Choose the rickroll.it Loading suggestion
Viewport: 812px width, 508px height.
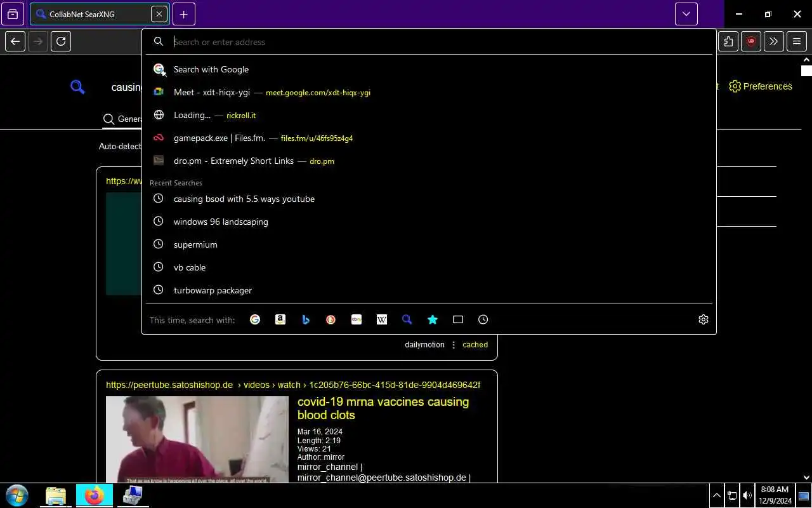429,115
